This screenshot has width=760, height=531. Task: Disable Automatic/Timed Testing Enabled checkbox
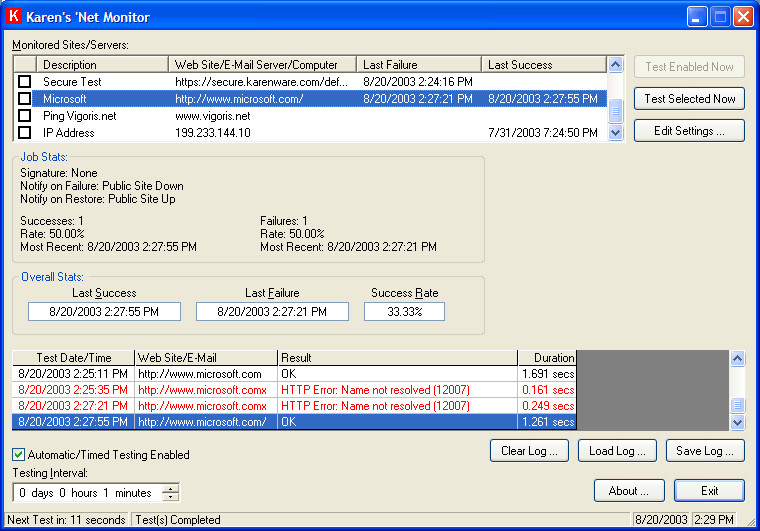(x=19, y=455)
